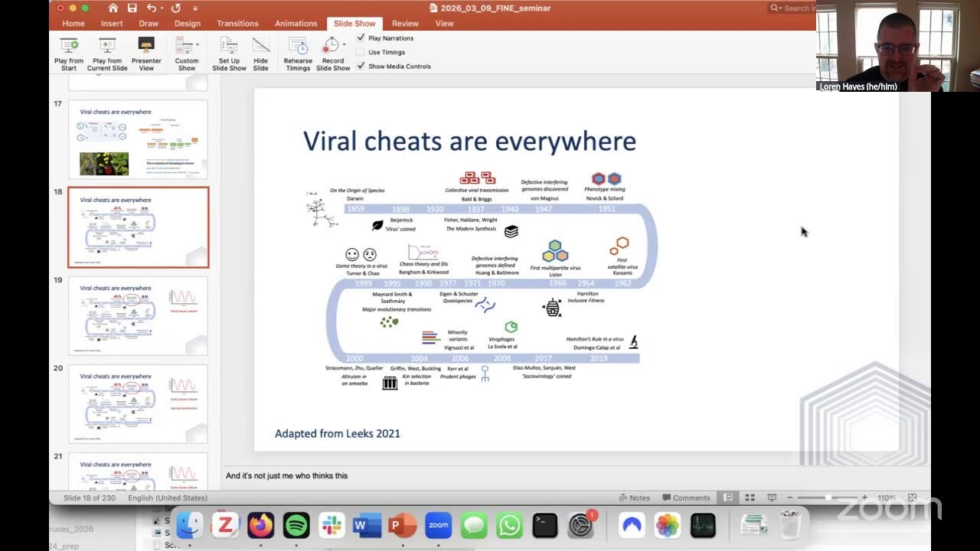
Task: Click Play from Current Slide
Action: pos(107,54)
